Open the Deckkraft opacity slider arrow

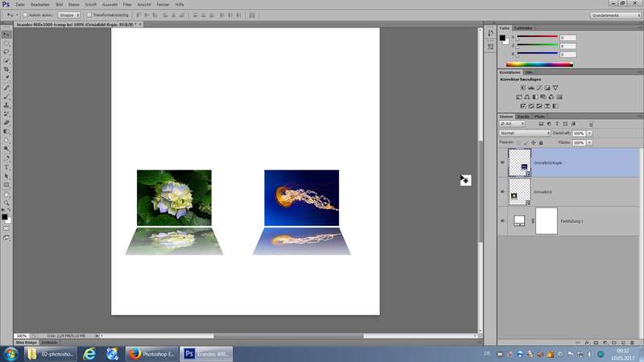coord(589,134)
